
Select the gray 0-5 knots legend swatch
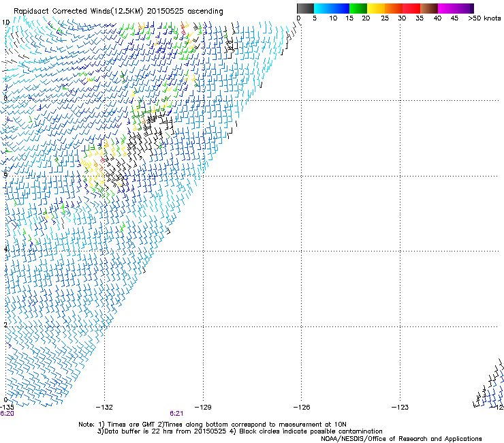pos(305,8)
